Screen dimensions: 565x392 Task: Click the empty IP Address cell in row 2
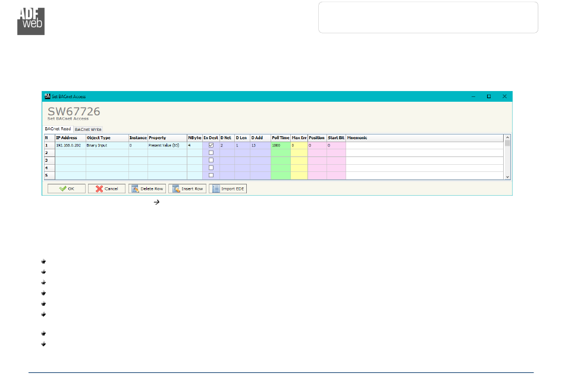point(70,153)
